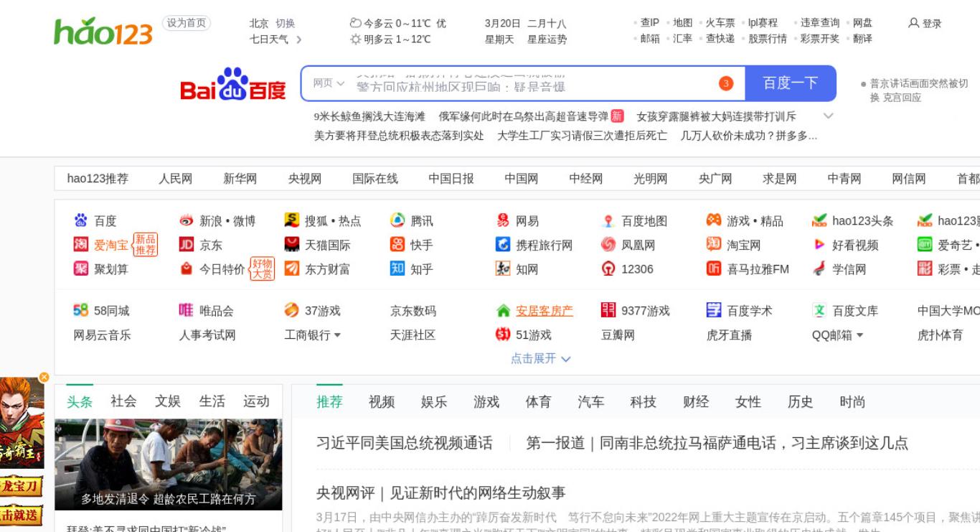The height and width of the screenshot is (532, 980).
Task: Open the 今日特价 icon link
Action: 187,269
